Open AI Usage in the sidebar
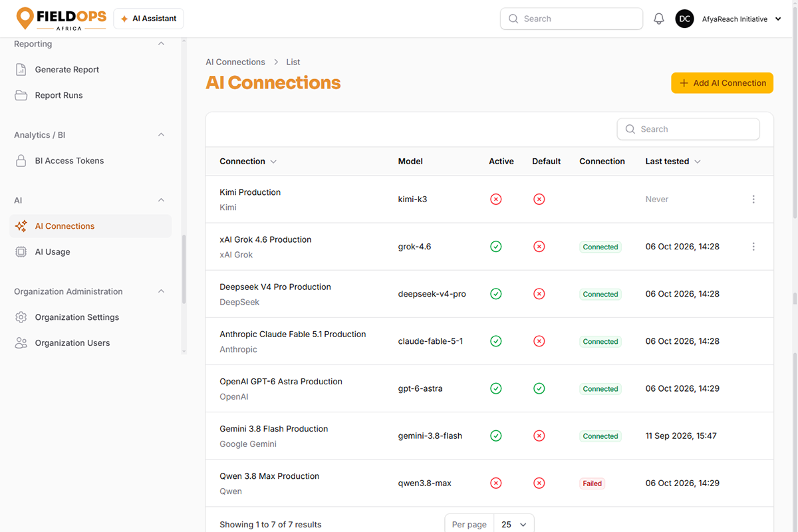The height and width of the screenshot is (532, 798). click(90, 252)
